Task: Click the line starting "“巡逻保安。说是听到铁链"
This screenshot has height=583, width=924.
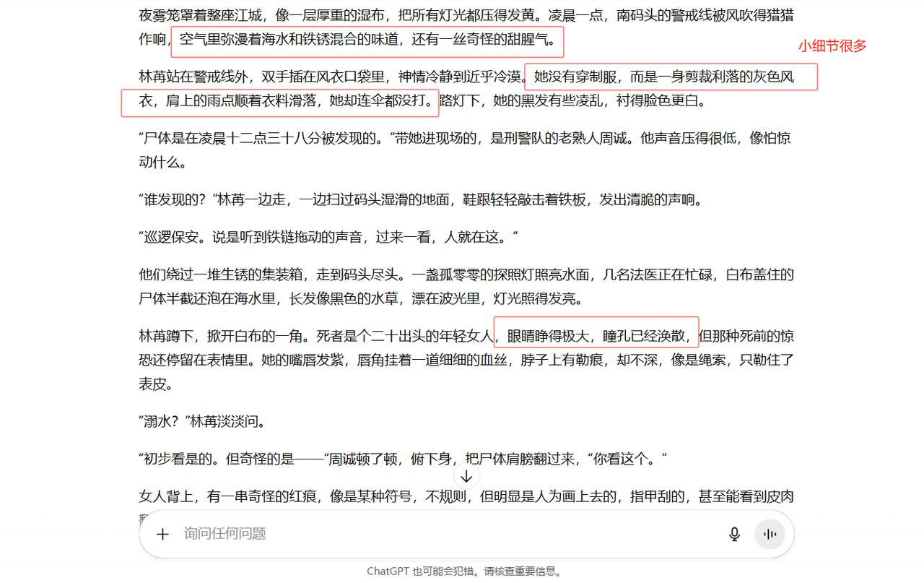Action: tap(328, 237)
